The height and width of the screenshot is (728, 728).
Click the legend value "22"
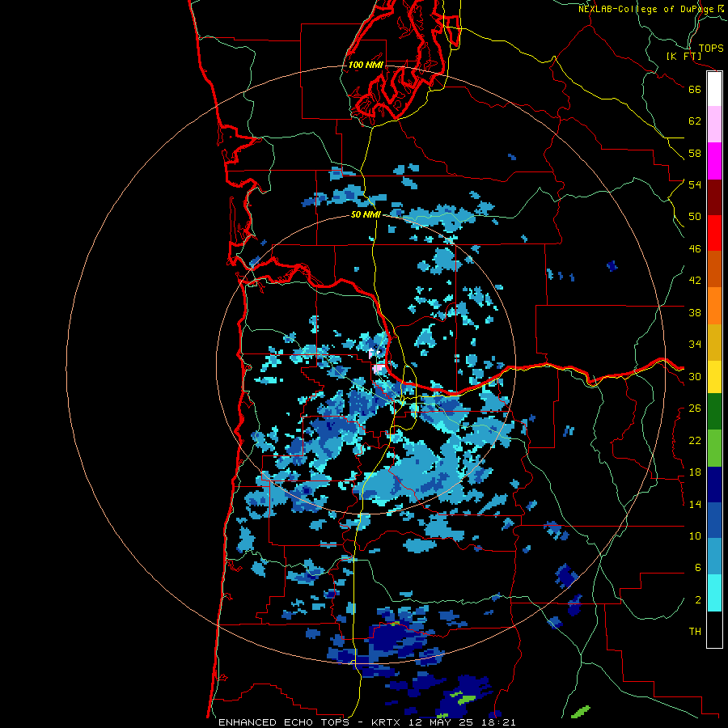click(x=695, y=441)
